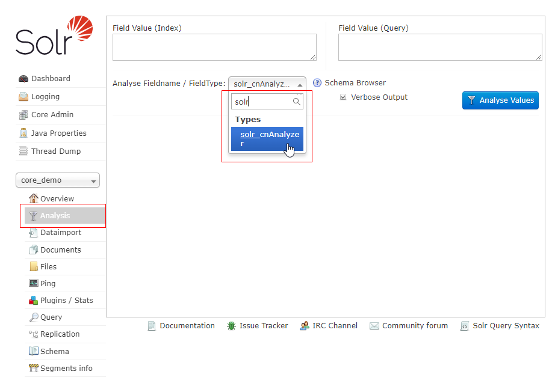Open the Schema section label

pyautogui.click(x=55, y=352)
